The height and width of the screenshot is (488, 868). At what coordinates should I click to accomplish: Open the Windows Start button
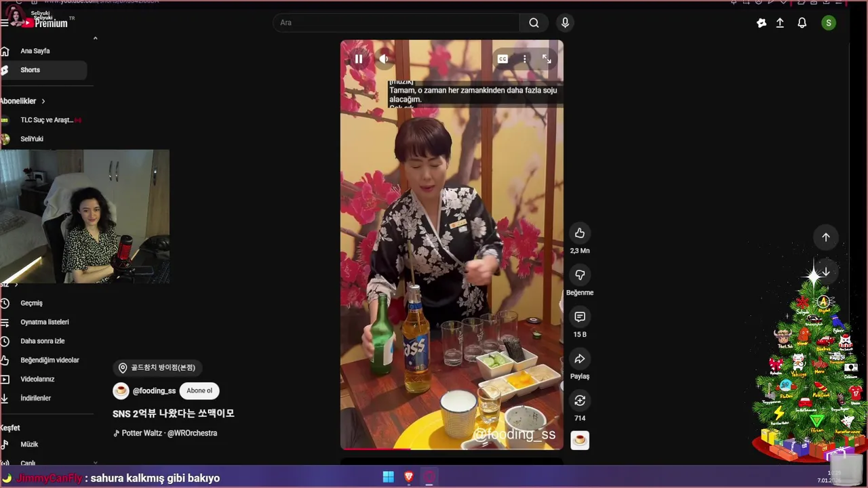pyautogui.click(x=389, y=477)
